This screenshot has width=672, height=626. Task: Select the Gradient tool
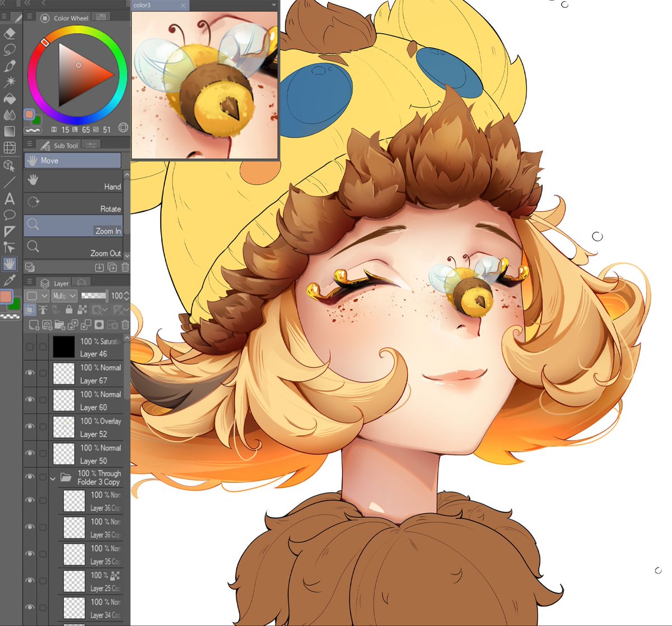(x=9, y=131)
